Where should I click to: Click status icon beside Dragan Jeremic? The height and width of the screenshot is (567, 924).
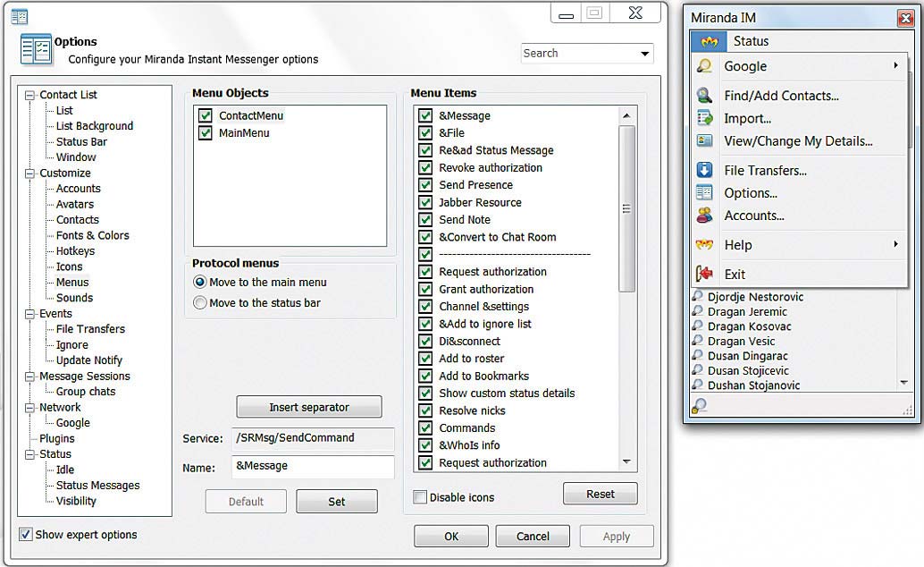(698, 310)
